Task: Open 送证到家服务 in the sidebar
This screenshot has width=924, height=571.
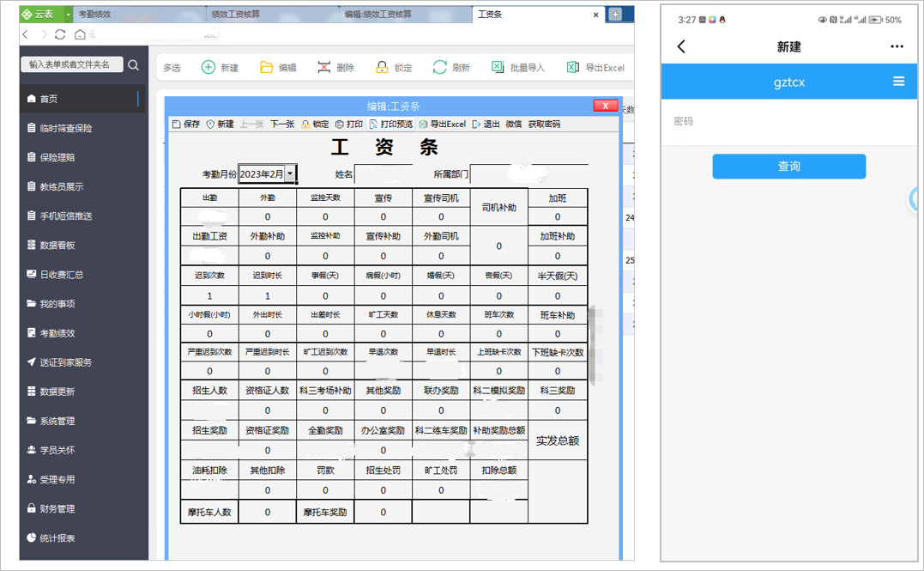Action: tap(82, 362)
